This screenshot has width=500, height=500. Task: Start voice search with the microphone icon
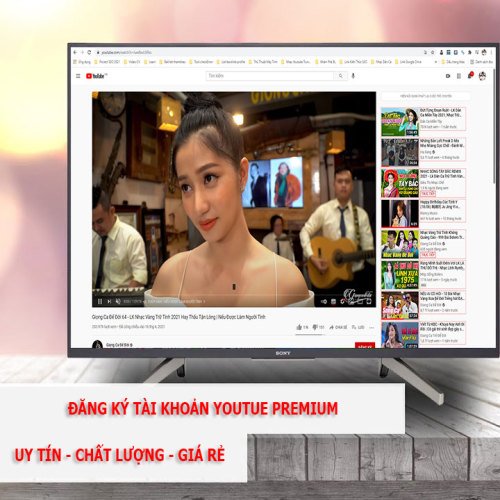coord(353,76)
